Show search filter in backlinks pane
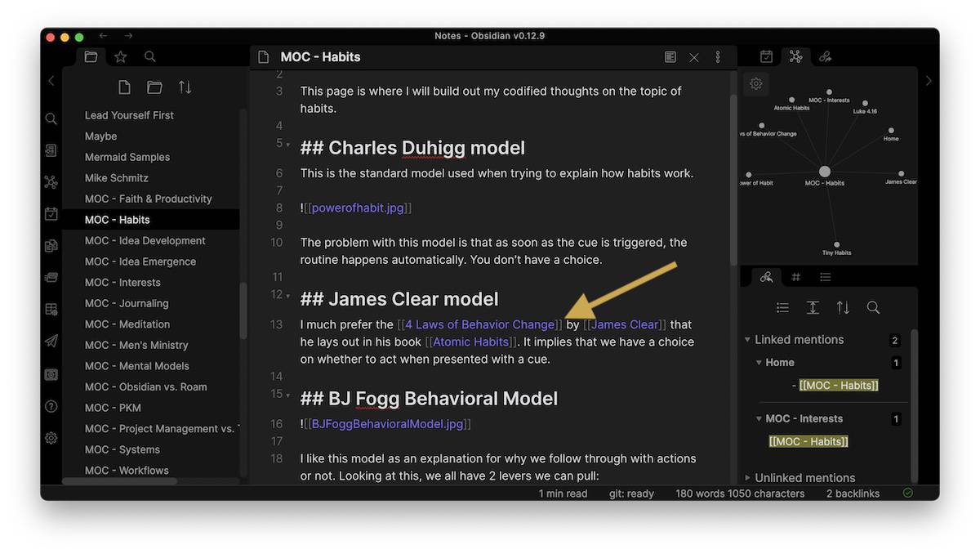 tap(873, 307)
